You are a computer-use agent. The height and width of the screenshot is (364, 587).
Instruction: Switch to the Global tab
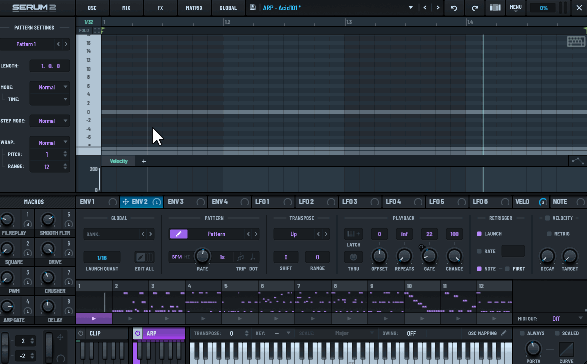228,8
